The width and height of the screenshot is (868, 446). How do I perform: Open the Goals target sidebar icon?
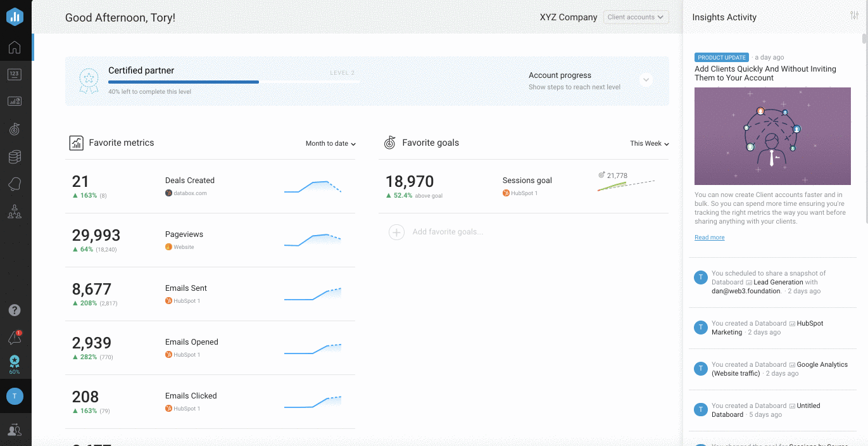tap(15, 129)
